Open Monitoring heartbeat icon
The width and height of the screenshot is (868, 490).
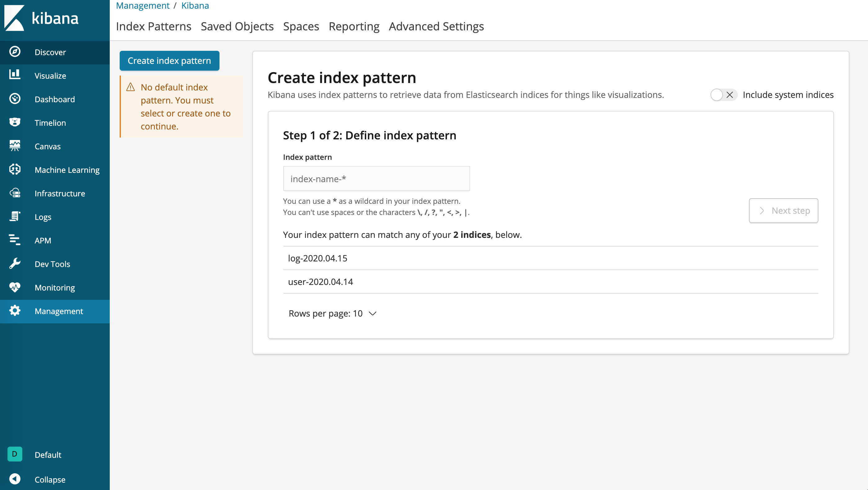point(15,287)
